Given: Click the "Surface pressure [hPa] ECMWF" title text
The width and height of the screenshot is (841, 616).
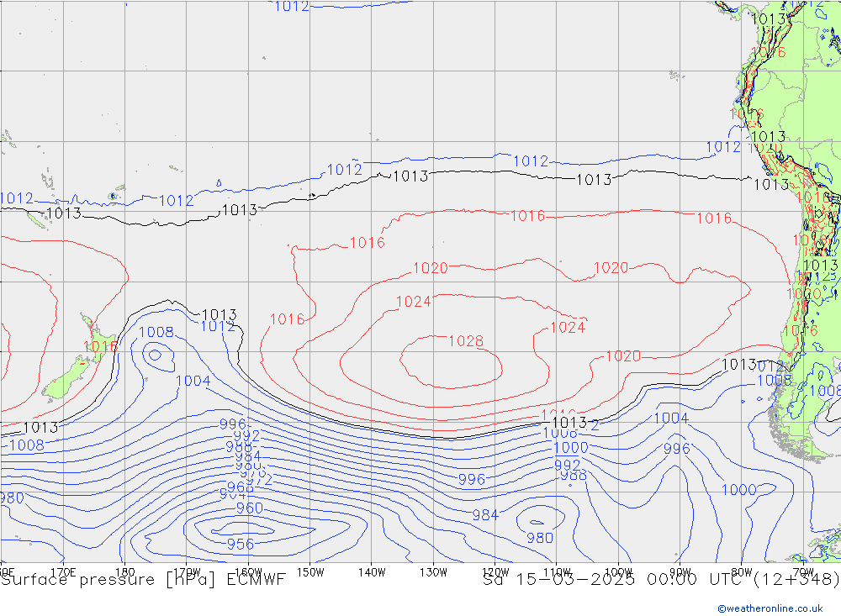Looking at the screenshot, I should 143,580.
